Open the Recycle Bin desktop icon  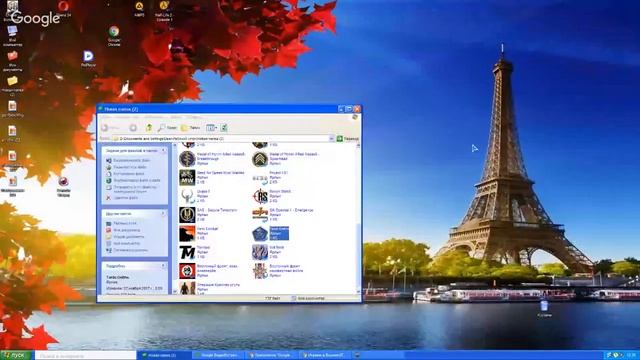pyautogui.click(x=544, y=309)
